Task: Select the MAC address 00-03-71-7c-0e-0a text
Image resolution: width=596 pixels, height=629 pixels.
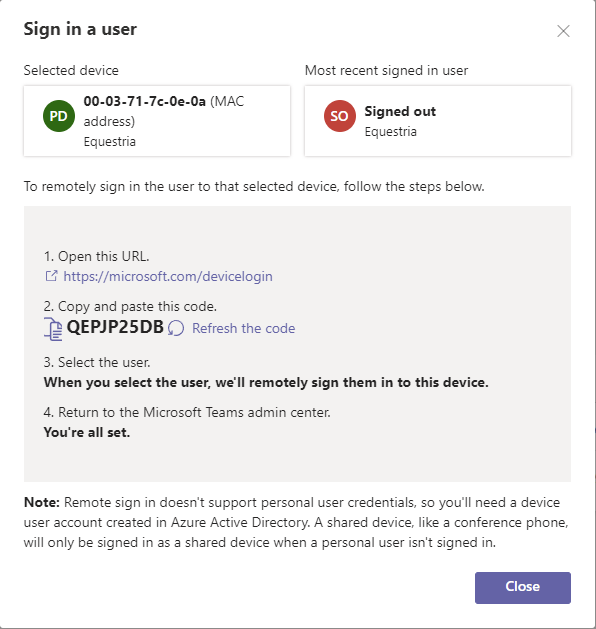Action: [x=144, y=101]
